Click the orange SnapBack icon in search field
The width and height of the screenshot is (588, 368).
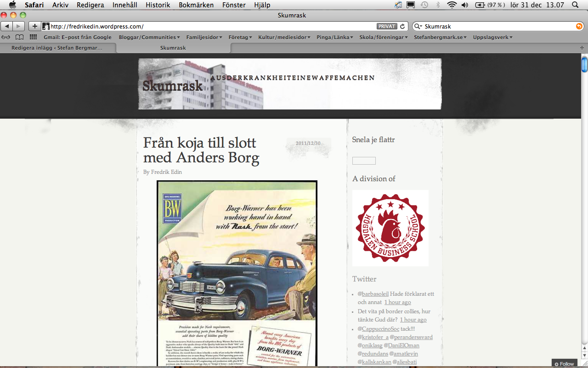[x=579, y=26]
